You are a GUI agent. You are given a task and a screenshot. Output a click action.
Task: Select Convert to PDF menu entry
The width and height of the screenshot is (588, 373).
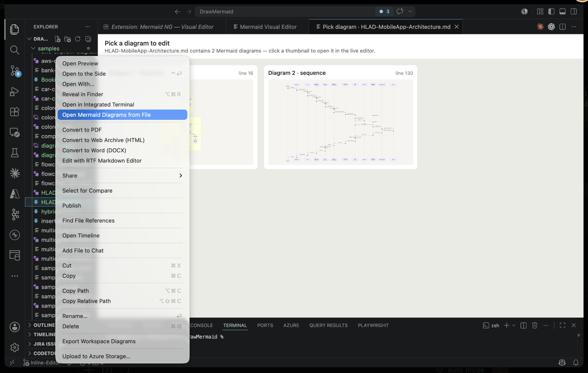tap(122, 130)
